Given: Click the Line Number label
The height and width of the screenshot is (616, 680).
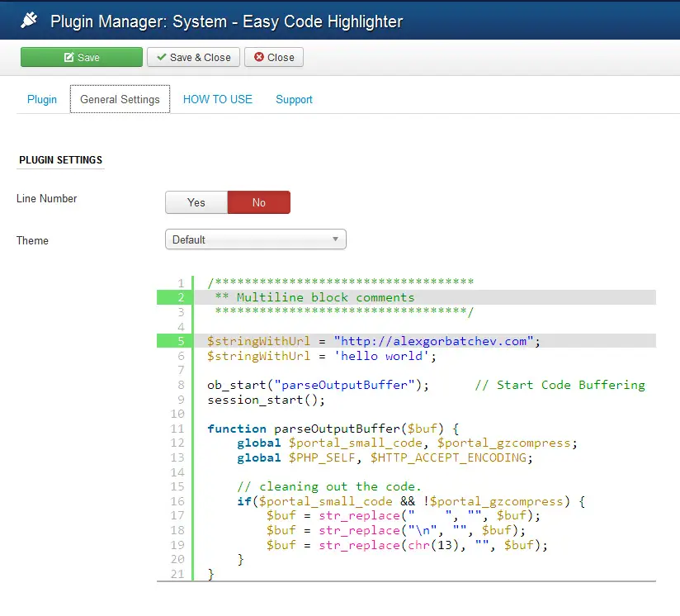Looking at the screenshot, I should pos(46,199).
